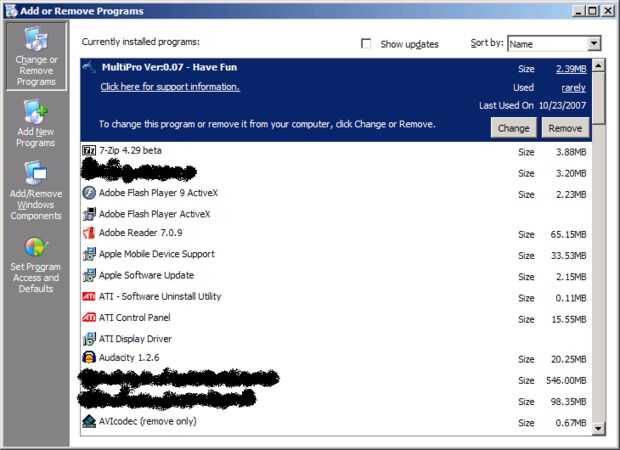The image size is (620, 450).
Task: Click the AVIcodec program icon
Action: [x=89, y=421]
